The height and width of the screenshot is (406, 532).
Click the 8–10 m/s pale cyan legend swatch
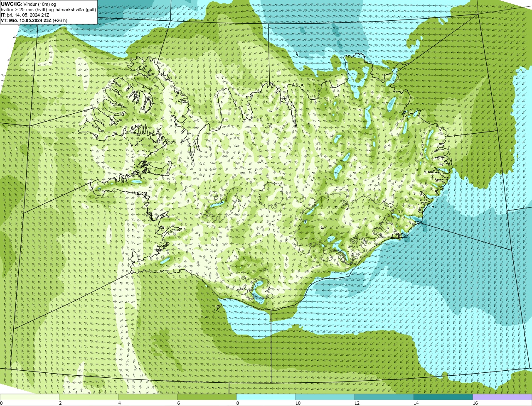(x=266, y=397)
